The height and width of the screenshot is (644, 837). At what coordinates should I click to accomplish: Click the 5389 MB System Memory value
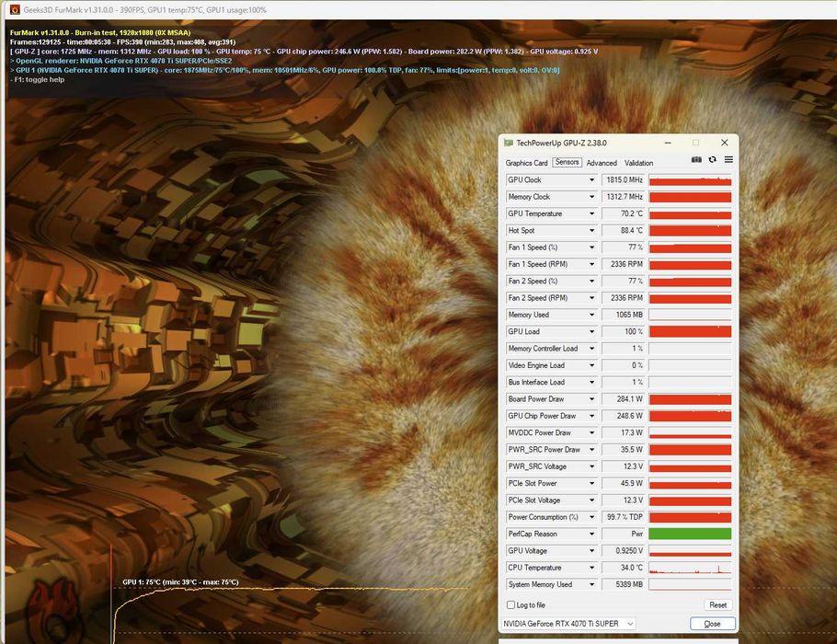[x=623, y=585]
